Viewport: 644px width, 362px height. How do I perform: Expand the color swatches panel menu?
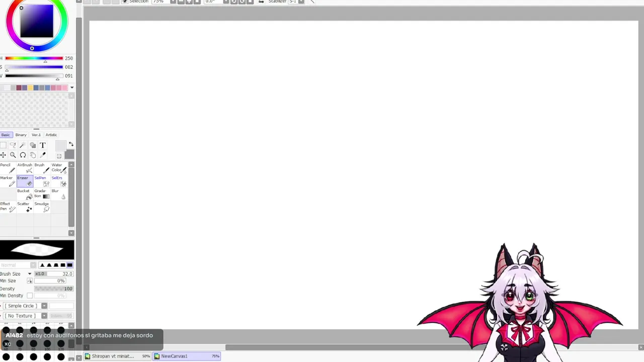pos(72,87)
